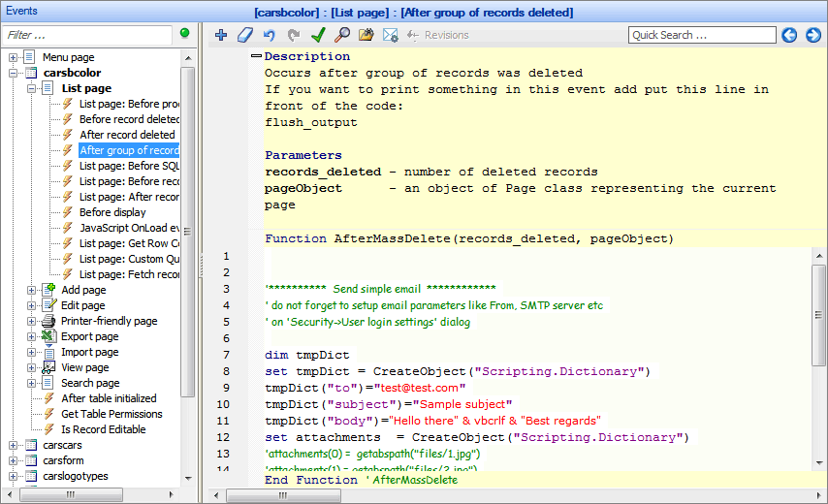828x504 pixels.
Task: Click line number 7 in gutter
Action: coord(226,355)
